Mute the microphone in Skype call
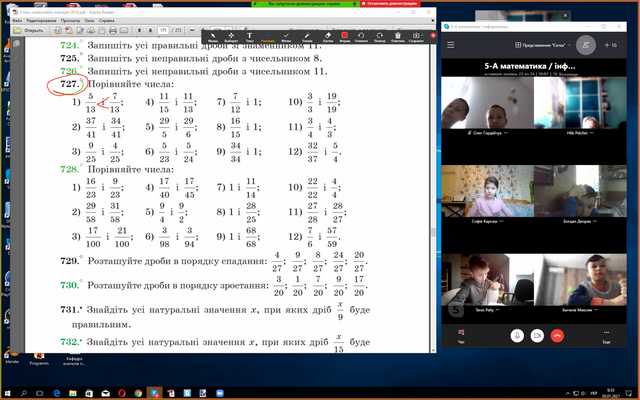The height and width of the screenshot is (400, 640). (x=518, y=335)
